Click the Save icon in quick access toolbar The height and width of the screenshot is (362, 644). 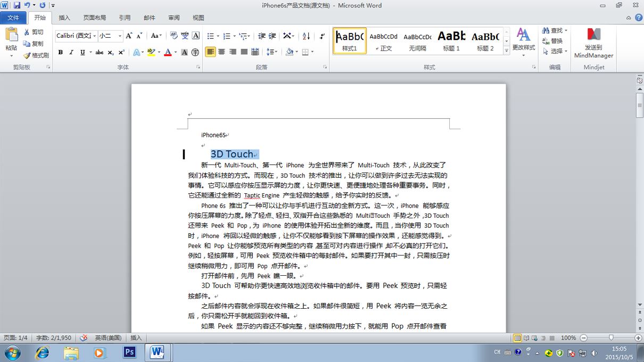pyautogui.click(x=16, y=5)
